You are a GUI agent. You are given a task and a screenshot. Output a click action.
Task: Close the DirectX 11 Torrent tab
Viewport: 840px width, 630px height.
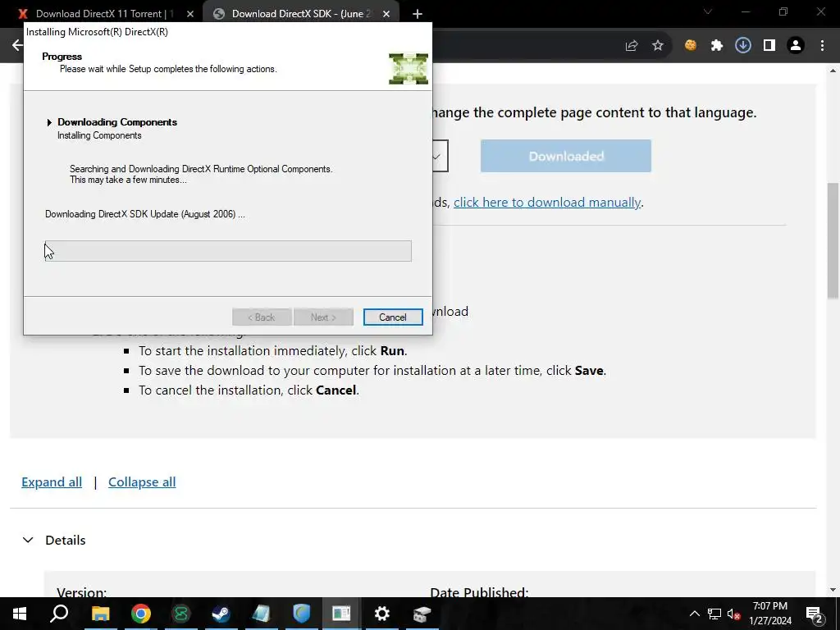190,14
